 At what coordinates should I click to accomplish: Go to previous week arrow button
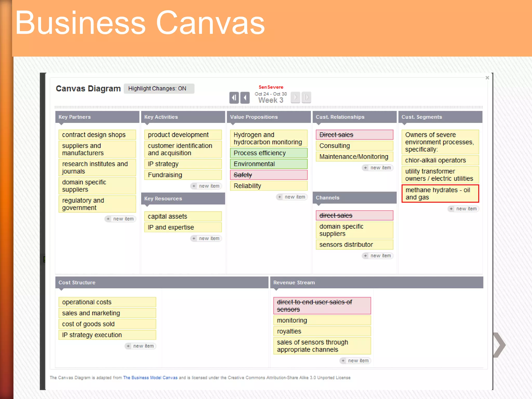[245, 98]
